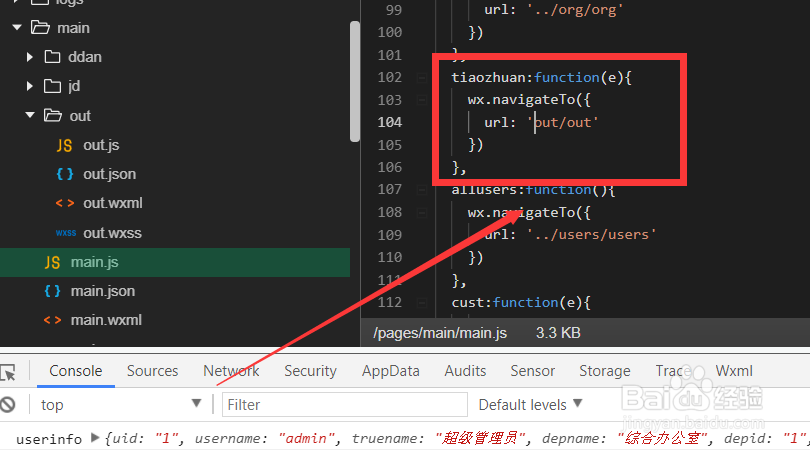The height and width of the screenshot is (451, 810).
Task: Click the main folder icon
Action: tap(40, 27)
